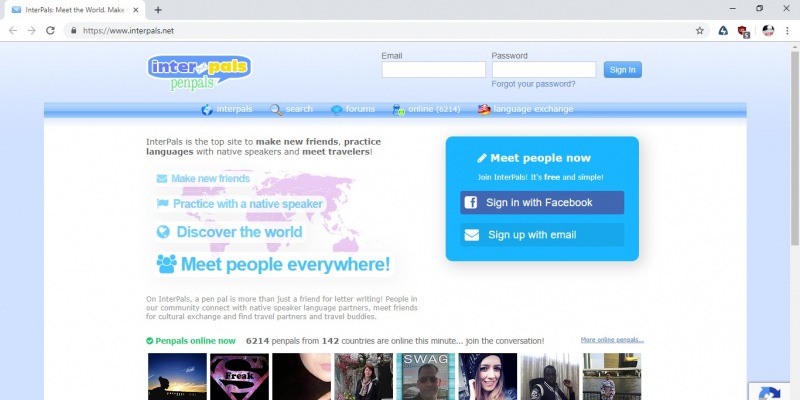Click the Penpals online now heading
This screenshot has width=800, height=400.
[195, 341]
